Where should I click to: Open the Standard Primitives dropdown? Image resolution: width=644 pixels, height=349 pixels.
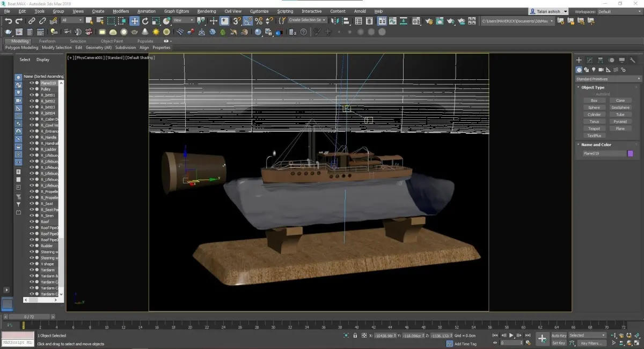point(608,79)
